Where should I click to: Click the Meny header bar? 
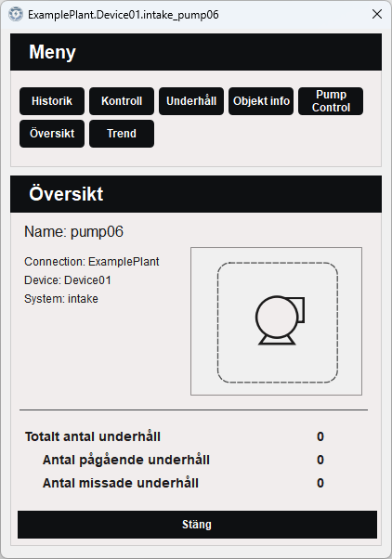tap(196, 52)
